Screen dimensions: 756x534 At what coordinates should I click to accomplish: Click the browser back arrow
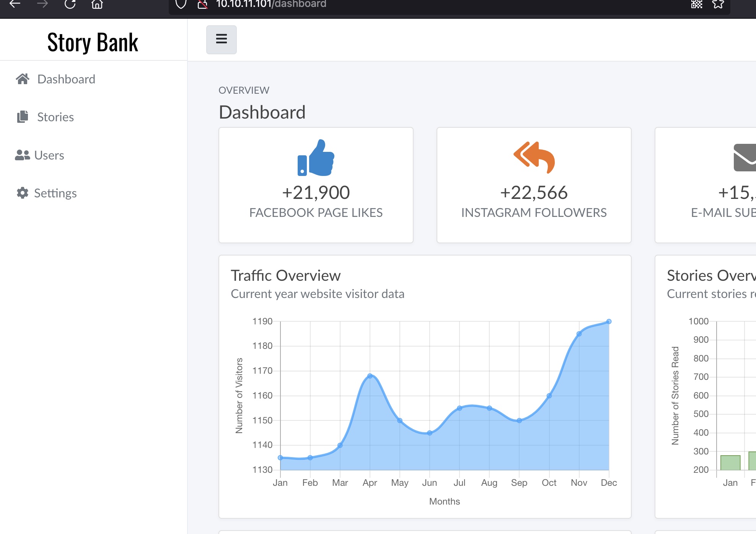click(x=15, y=4)
